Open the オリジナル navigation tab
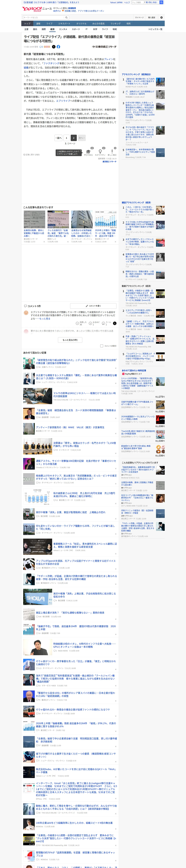Viewport: 186px width, 868px height. click(81, 24)
